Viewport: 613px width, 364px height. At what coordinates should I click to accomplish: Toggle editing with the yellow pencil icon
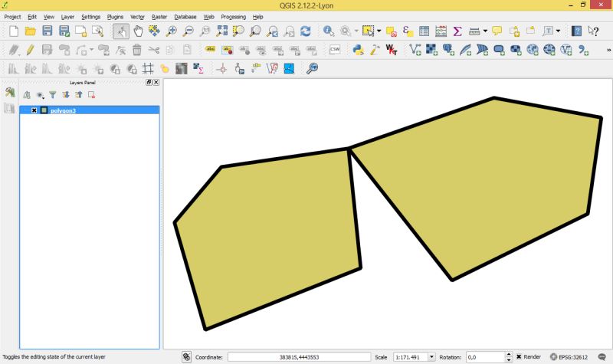click(31, 50)
